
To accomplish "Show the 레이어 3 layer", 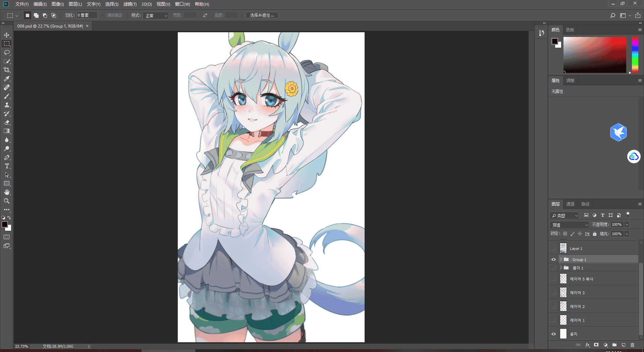I will click(x=553, y=293).
